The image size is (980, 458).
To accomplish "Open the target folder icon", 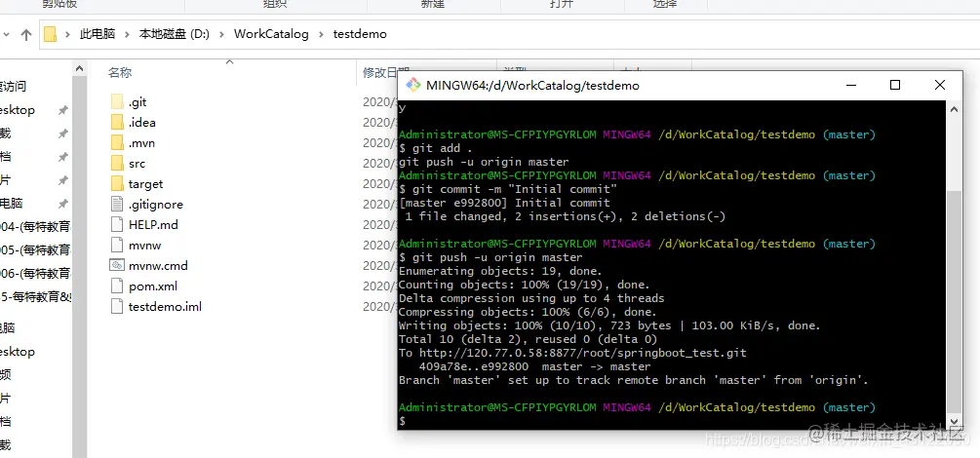I will coord(117,184).
